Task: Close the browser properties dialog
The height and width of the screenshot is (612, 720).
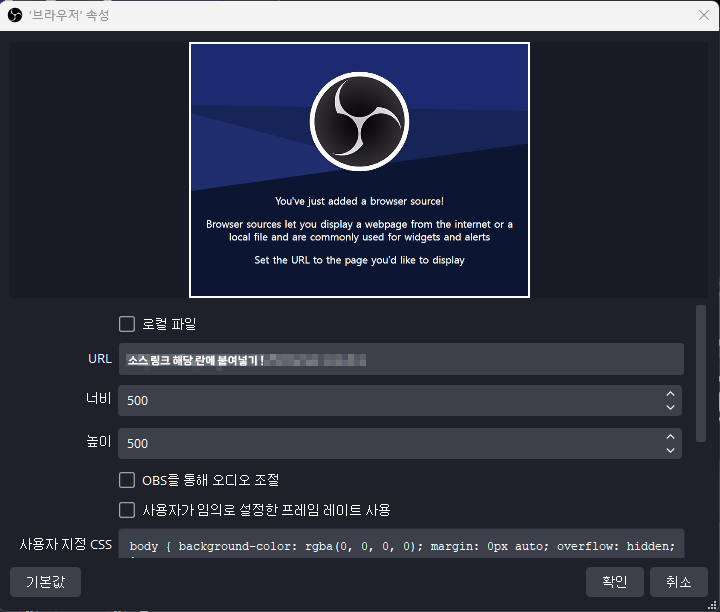Action: point(703,15)
